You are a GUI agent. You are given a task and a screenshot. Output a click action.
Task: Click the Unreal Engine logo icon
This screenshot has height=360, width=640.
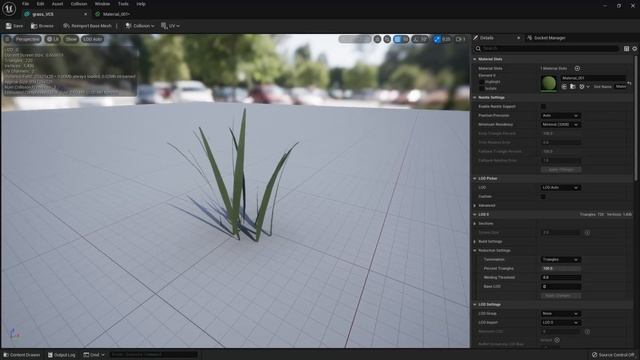(9, 9)
